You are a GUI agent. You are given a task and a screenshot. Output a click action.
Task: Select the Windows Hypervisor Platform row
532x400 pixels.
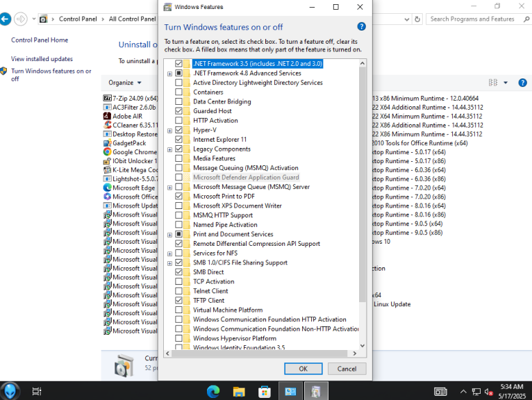pyautogui.click(x=235, y=338)
